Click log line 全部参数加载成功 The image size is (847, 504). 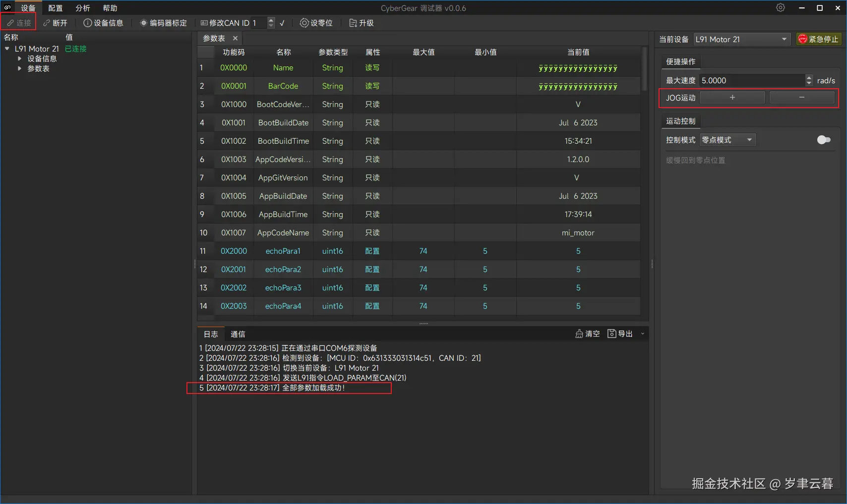point(272,388)
